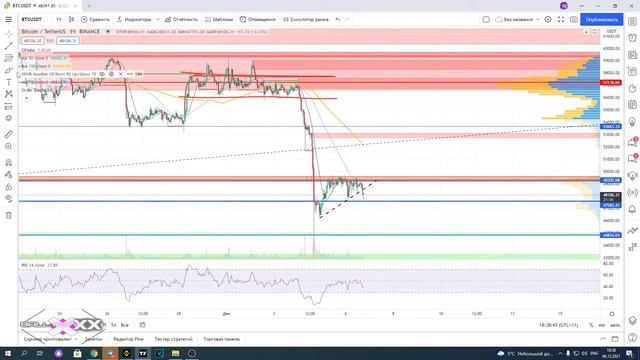Open the Скринер криптовалют tab
Screen dimensions: 640x360
(x=50, y=339)
